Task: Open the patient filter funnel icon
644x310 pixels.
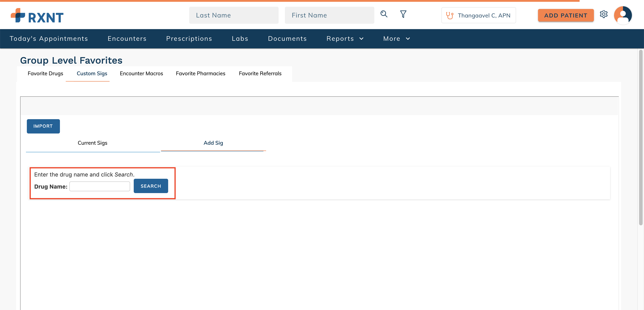Action: (403, 14)
